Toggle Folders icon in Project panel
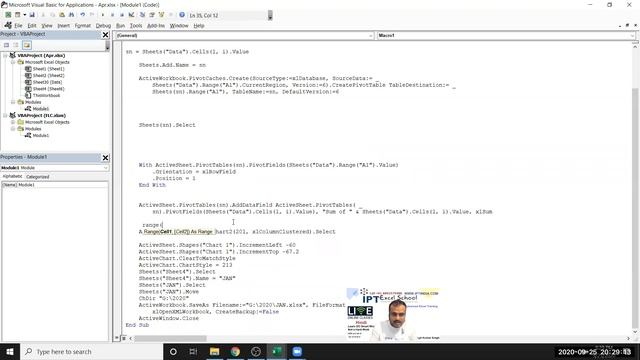Image resolution: width=640 pixels, height=360 pixels. point(27,45)
